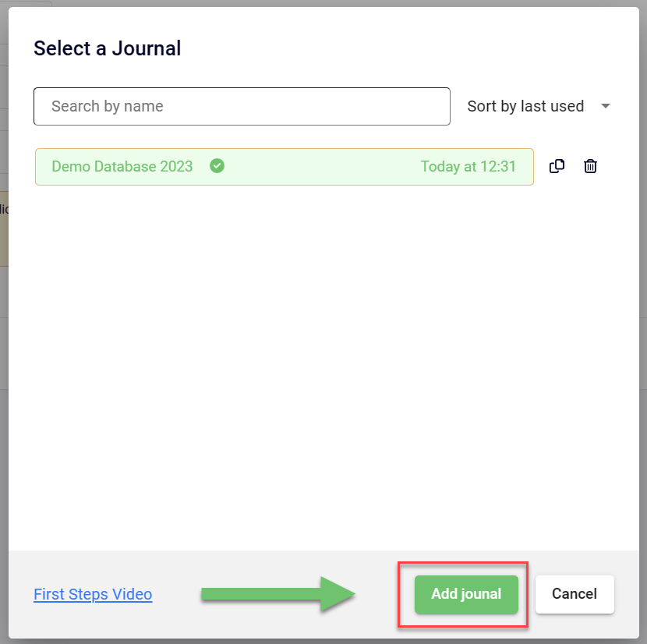The image size is (647, 644).
Task: Open the delete option for Demo Database 2023
Action: click(590, 166)
